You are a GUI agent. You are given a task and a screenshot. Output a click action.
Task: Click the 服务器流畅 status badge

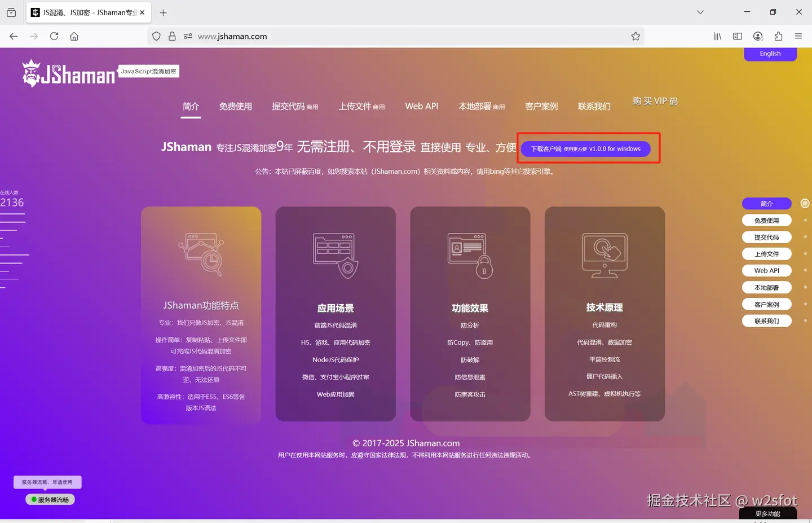[50, 500]
